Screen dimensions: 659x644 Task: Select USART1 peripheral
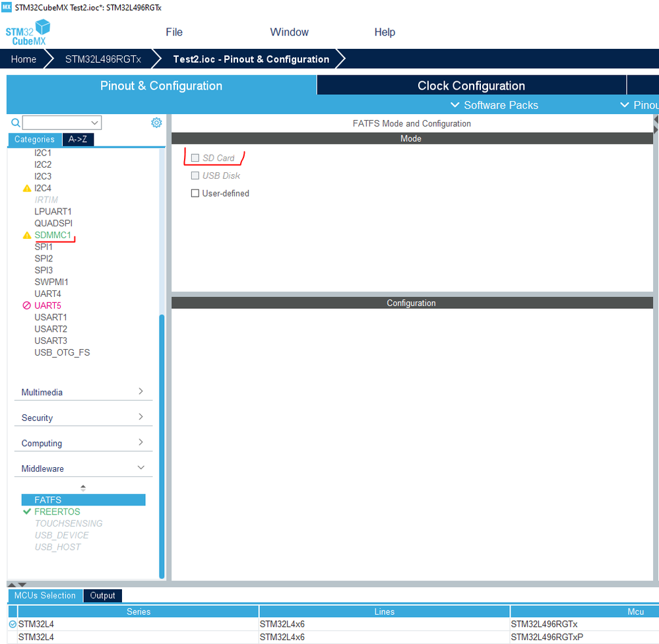click(x=50, y=317)
